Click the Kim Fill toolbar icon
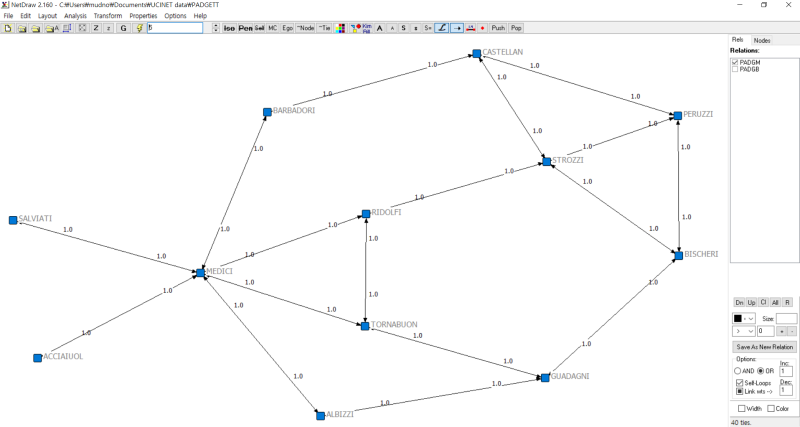 (367, 28)
